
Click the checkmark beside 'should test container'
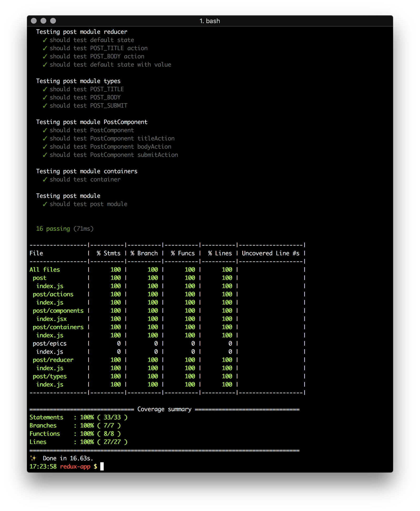[x=45, y=179]
